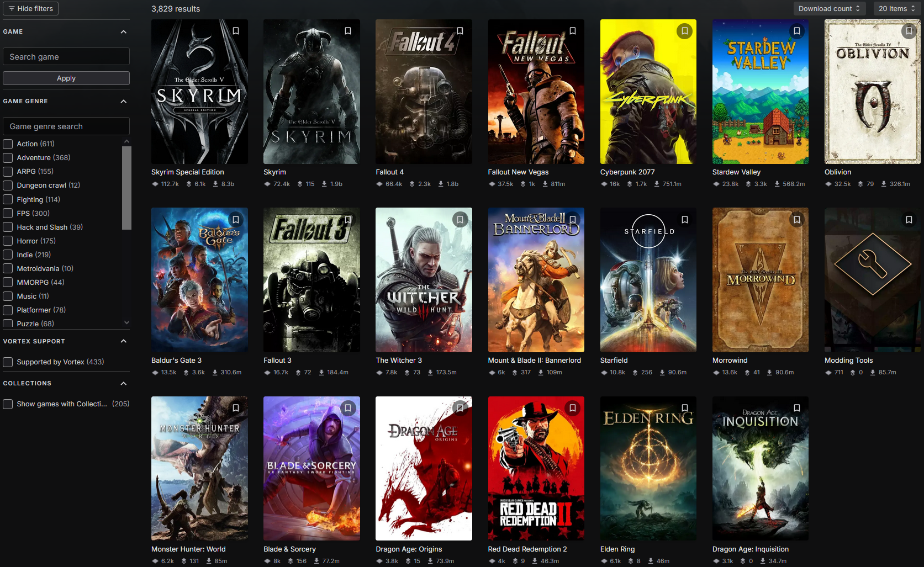The image size is (924, 567).
Task: Open the 20 Items per page dropdown
Action: 897,8
